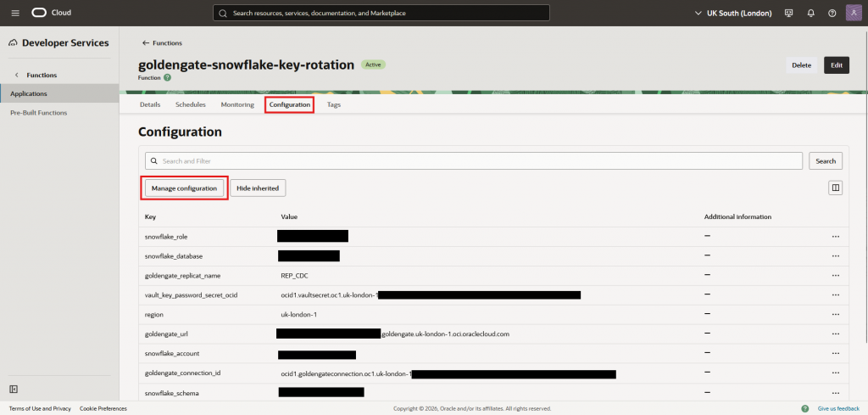Image resolution: width=868 pixels, height=415 pixels.
Task: Open actions menu for goldengate_replicat_name row
Action: [x=835, y=275]
